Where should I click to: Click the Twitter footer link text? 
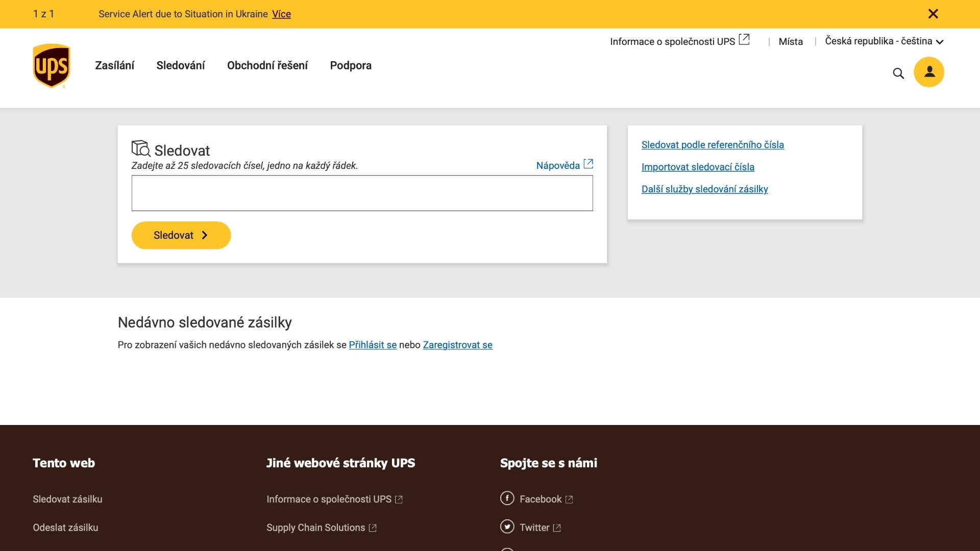point(534,528)
